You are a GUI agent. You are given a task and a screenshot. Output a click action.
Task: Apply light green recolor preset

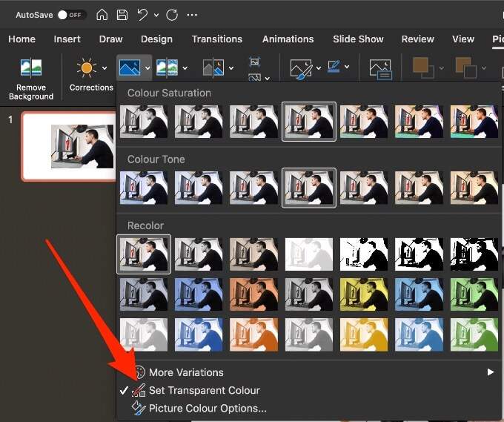click(x=474, y=334)
